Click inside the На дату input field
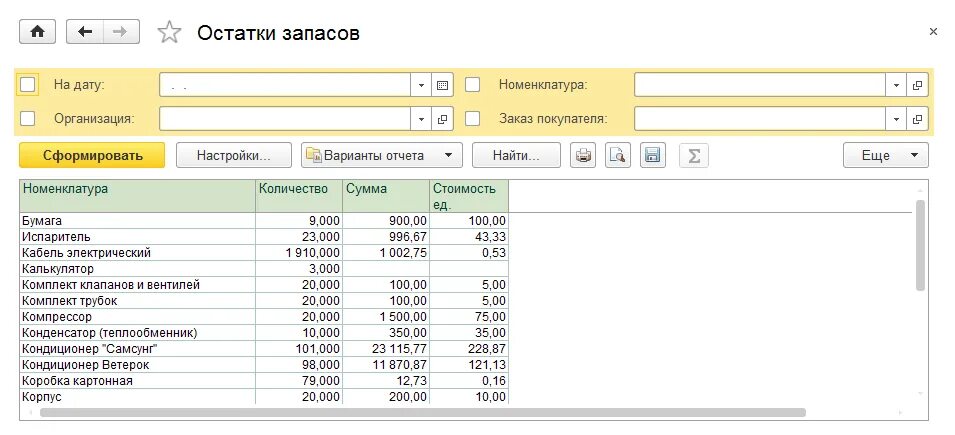 (285, 85)
